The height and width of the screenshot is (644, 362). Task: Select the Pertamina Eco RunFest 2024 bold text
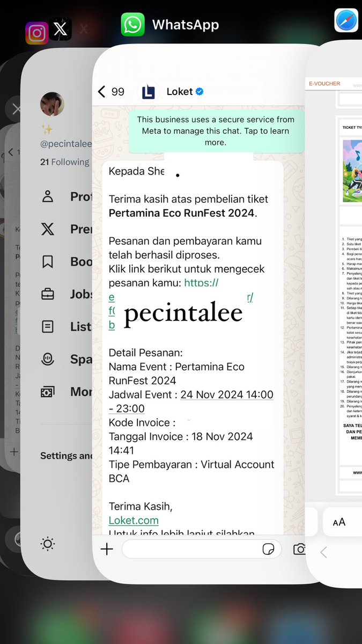[x=183, y=213]
